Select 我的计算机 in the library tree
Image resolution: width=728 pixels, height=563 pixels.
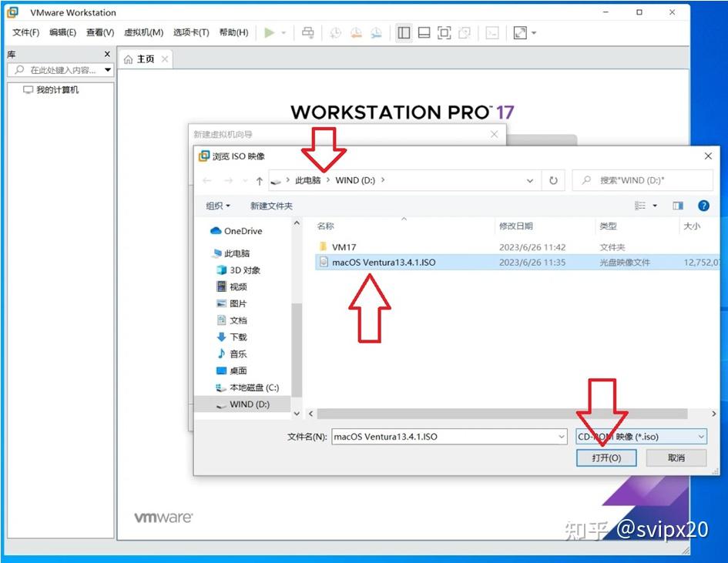coord(51,89)
